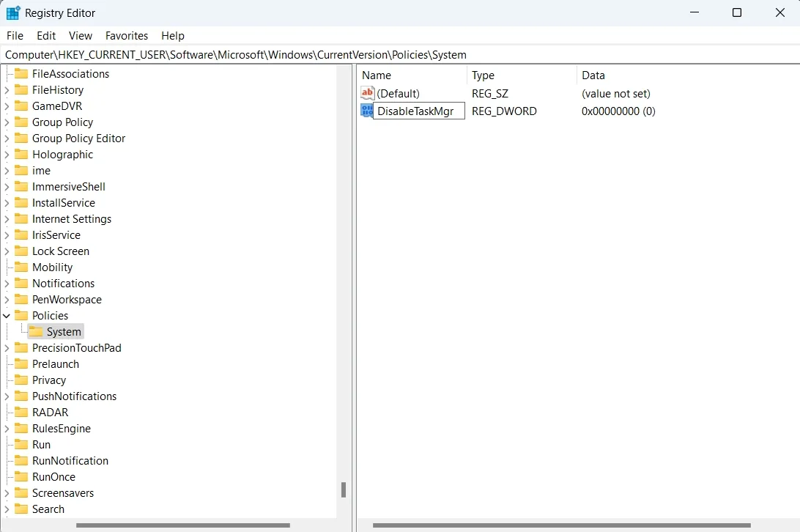Screen dimensions: 800x532
Task: Click the Notifications folder icon
Action: coord(21,283)
